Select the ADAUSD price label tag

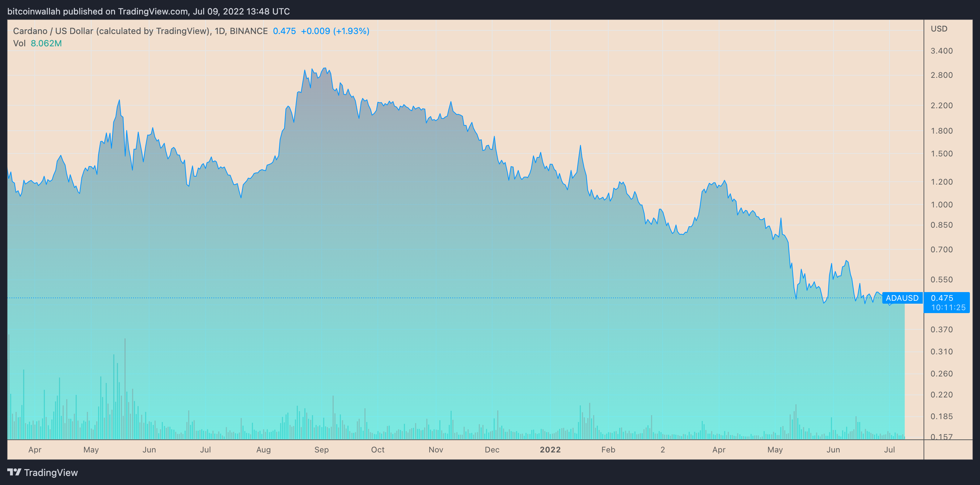902,298
